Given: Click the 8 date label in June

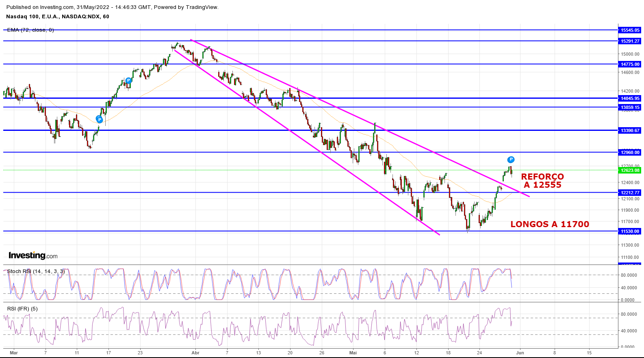Looking at the screenshot, I should [555, 353].
